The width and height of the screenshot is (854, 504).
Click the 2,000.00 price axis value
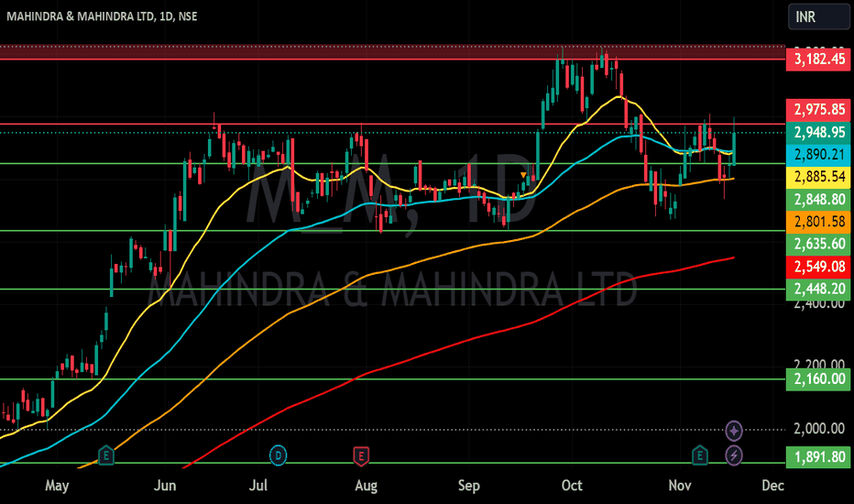[x=818, y=429]
